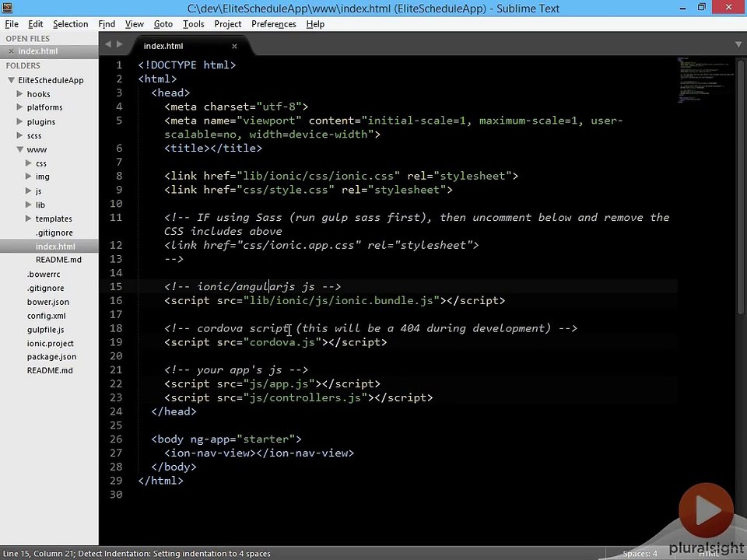Expand the platforms folder

coord(19,107)
